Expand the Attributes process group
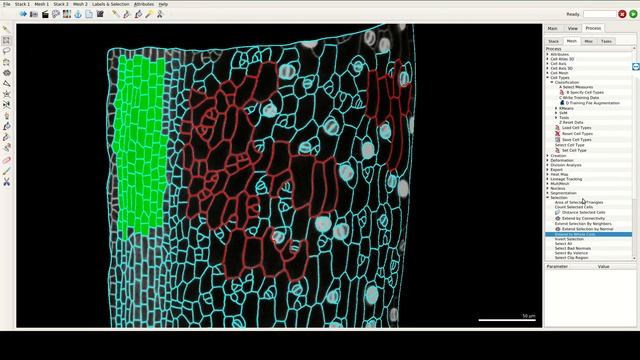Screen dimensions: 640x360 coord(548,54)
